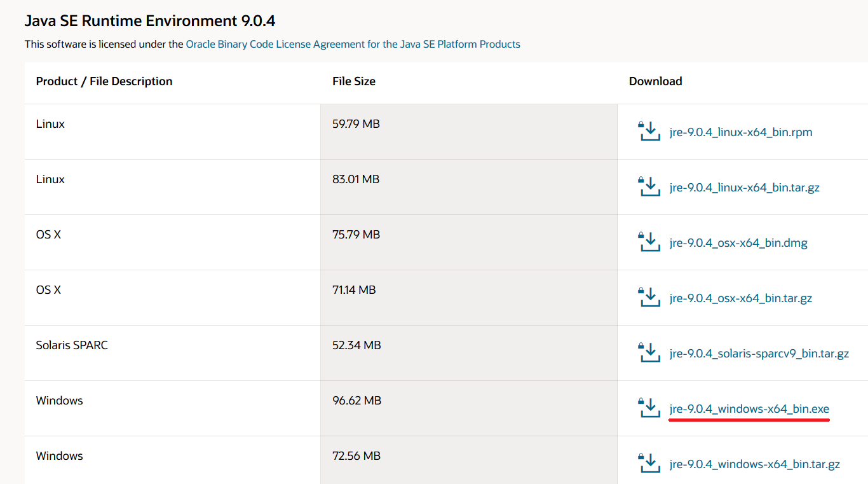Click the File Size column header

tap(354, 81)
